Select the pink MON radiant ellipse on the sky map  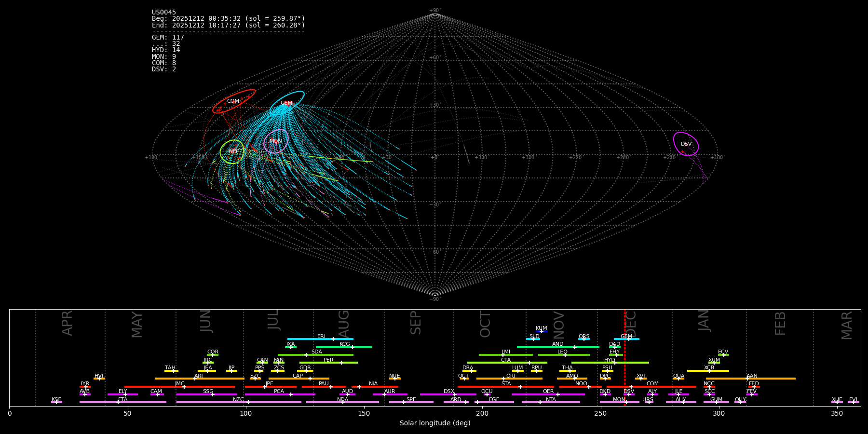(x=276, y=141)
